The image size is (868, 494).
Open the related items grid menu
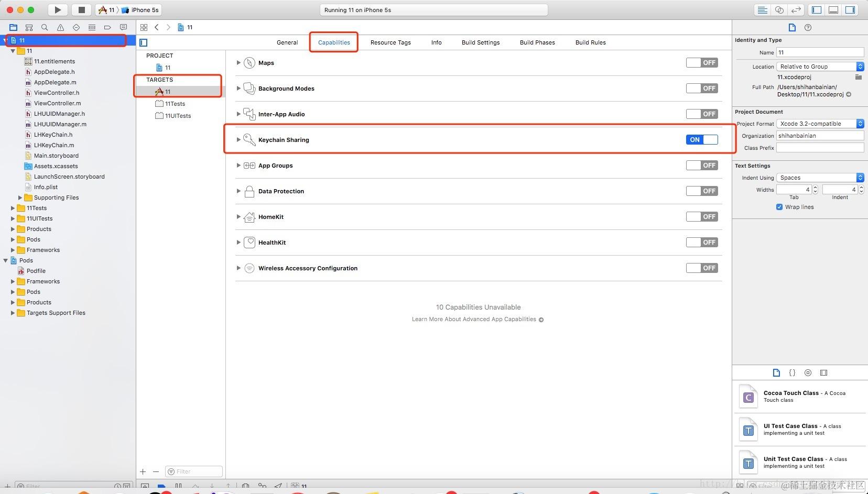[x=144, y=27]
